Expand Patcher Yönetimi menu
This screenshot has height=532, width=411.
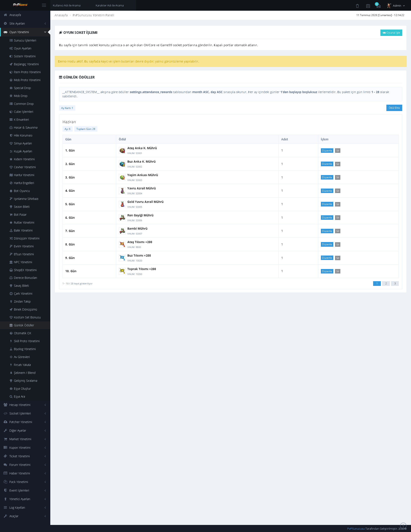(25, 422)
